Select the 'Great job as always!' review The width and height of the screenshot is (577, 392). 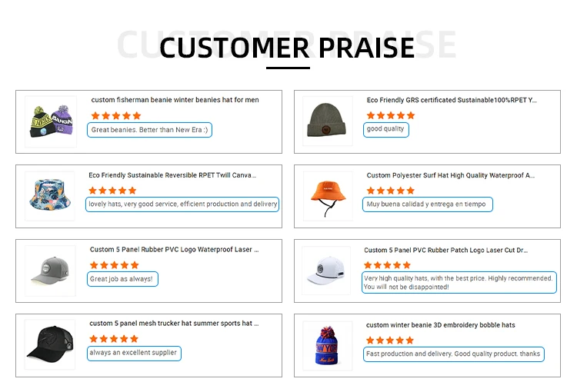pos(122,279)
